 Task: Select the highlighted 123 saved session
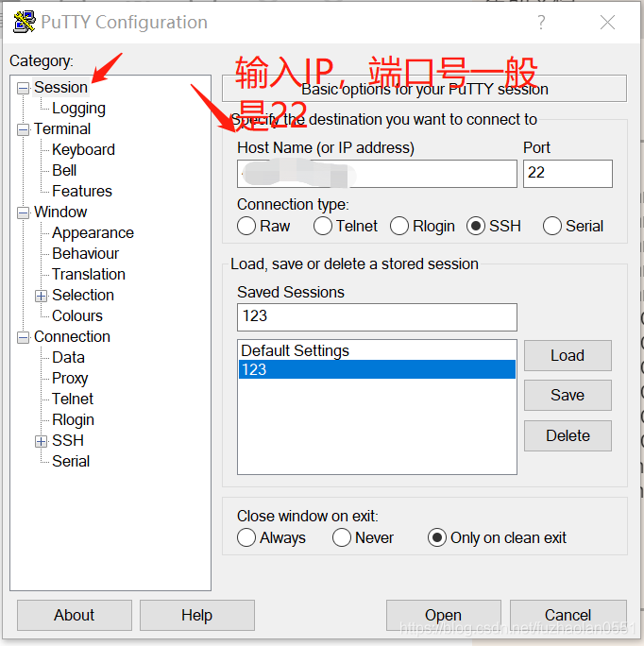tap(377, 369)
